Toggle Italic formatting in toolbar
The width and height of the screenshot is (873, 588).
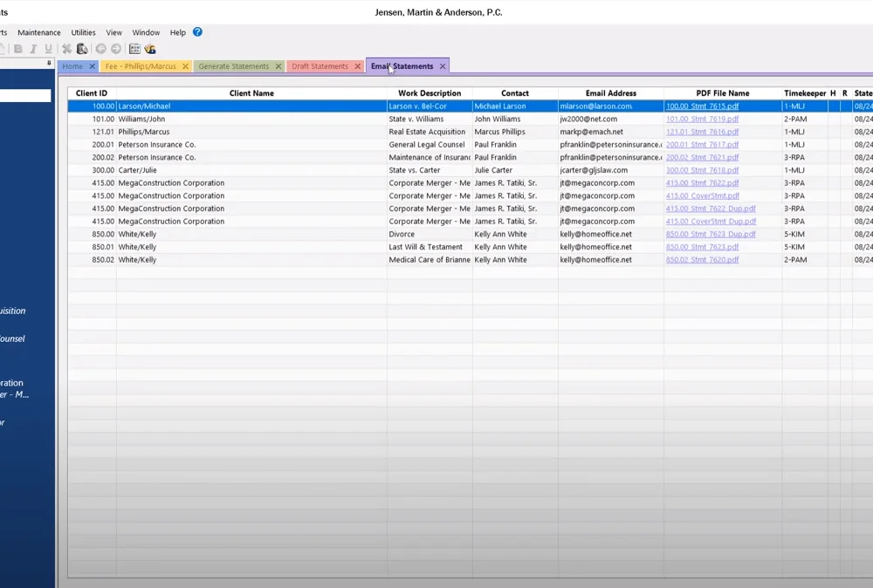(33, 49)
